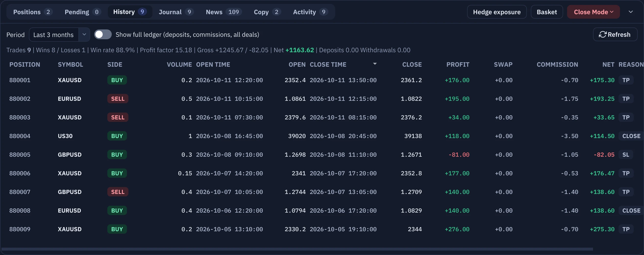Click SELL badge on position 880003
644x255 pixels.
(x=118, y=117)
